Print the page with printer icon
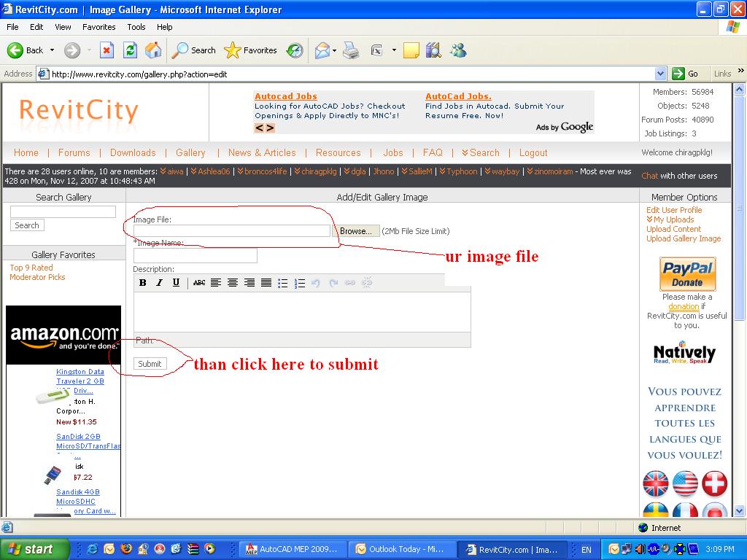The height and width of the screenshot is (560, 747). click(x=351, y=50)
